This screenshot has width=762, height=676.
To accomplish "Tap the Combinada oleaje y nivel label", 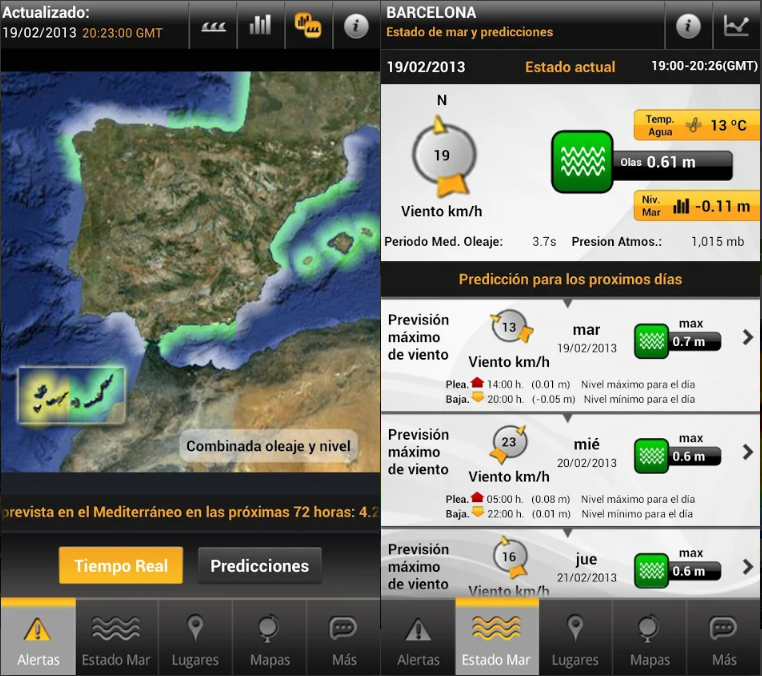I will tap(268, 446).
